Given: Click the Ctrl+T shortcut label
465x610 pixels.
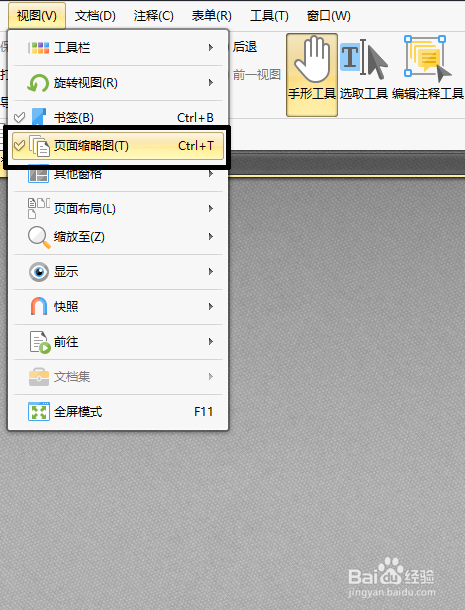Looking at the screenshot, I should pyautogui.click(x=196, y=146).
